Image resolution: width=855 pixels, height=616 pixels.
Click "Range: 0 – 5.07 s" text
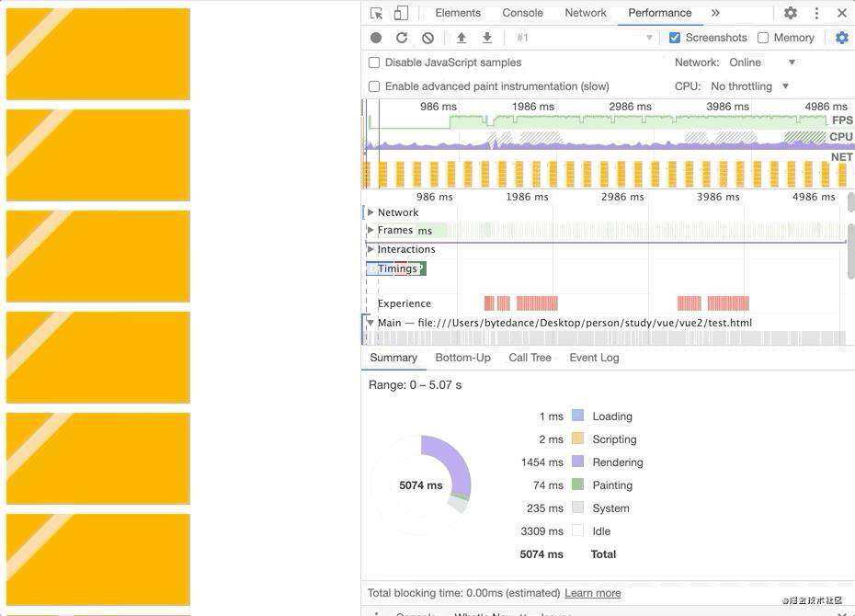[x=415, y=385]
